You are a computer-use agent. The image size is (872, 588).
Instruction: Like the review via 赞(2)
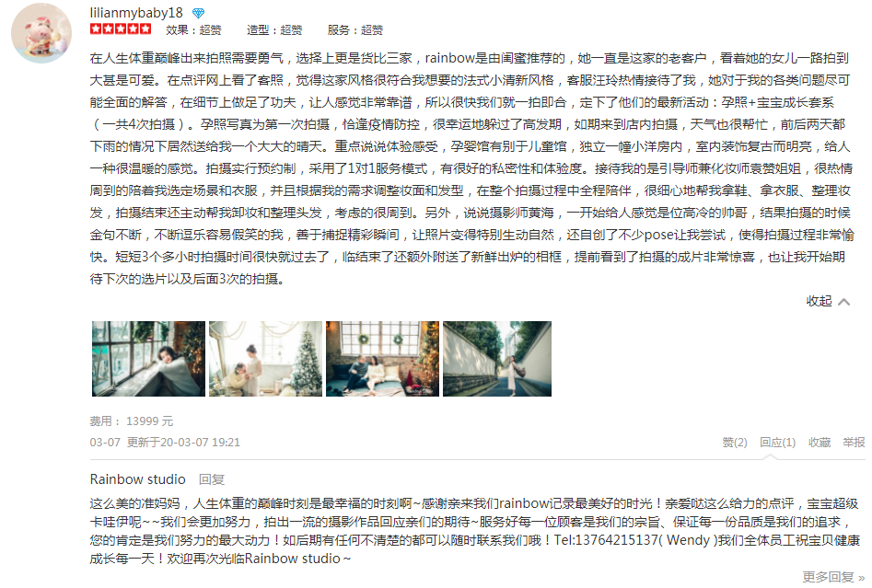[735, 443]
